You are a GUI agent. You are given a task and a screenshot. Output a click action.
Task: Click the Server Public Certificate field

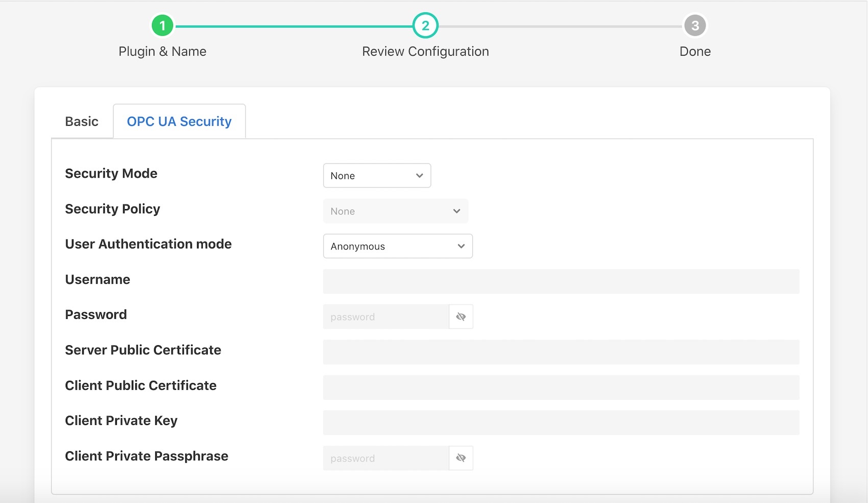click(x=561, y=352)
